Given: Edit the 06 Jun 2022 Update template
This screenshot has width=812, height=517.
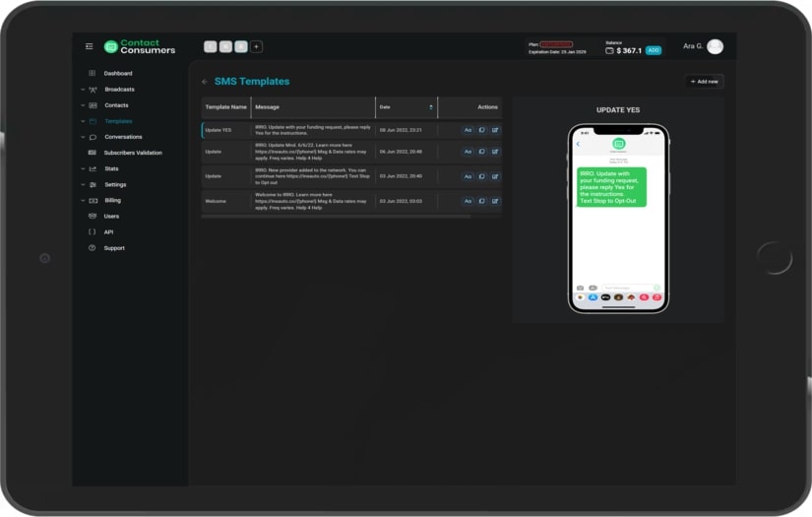Looking at the screenshot, I should (495, 152).
